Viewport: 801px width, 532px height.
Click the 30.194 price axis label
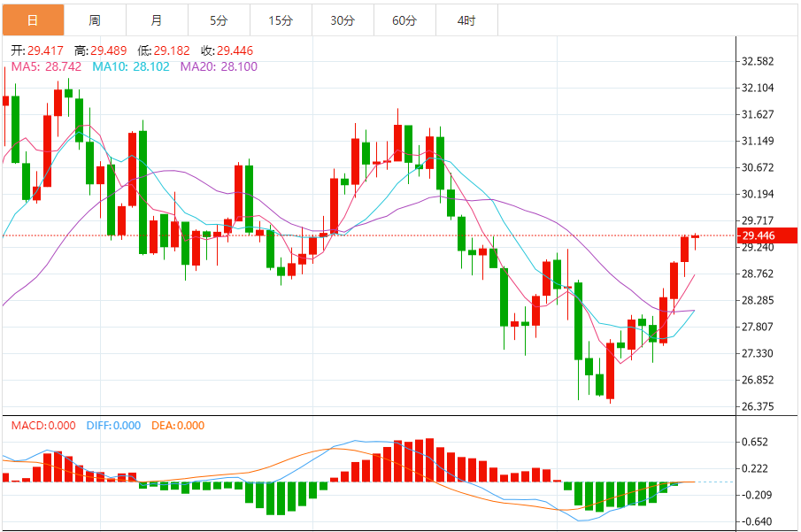[x=758, y=194]
